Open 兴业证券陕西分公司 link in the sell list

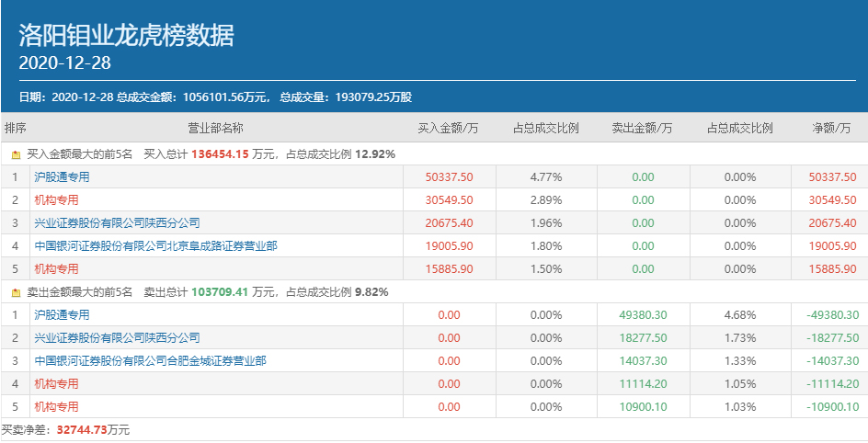(117, 338)
